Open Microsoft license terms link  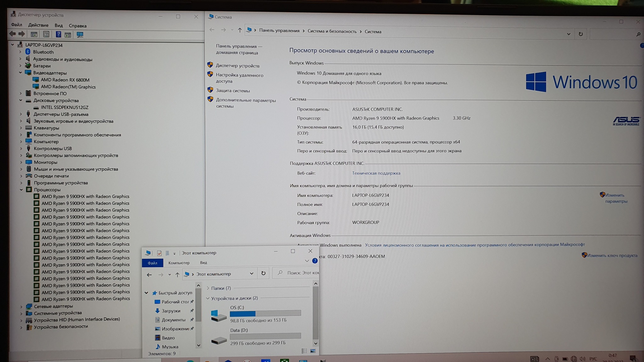pos(475,244)
